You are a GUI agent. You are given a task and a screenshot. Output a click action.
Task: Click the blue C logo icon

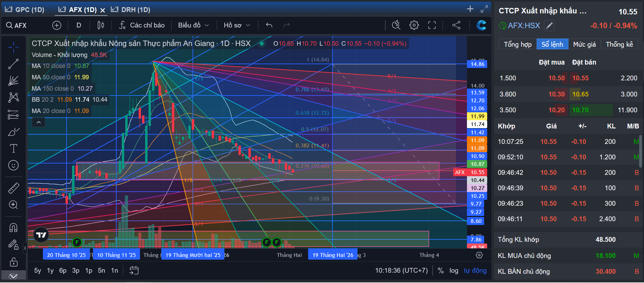481,25
